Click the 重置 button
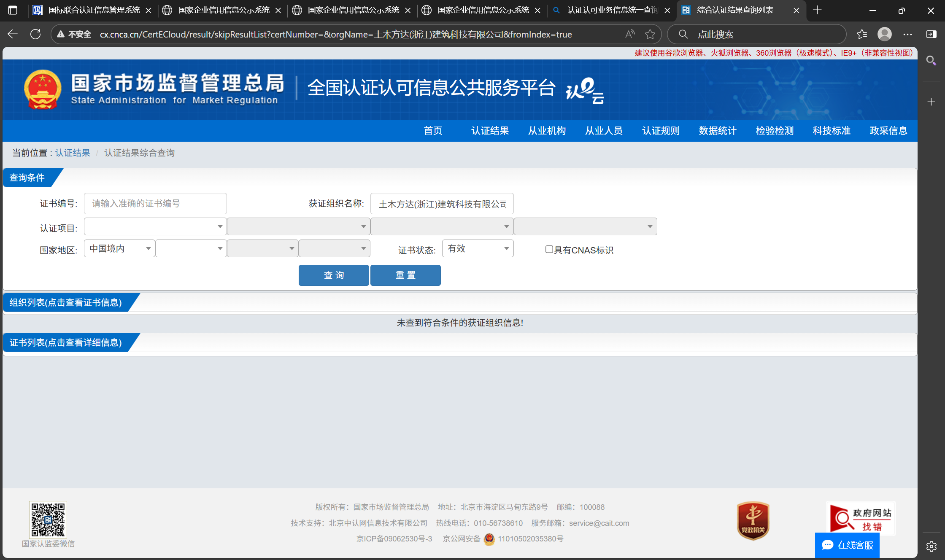This screenshot has height=560, width=945. pos(405,275)
